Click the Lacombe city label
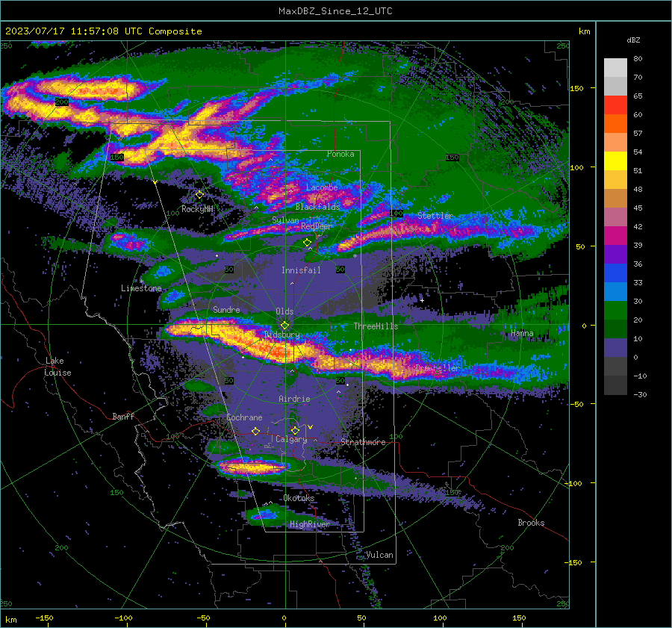Image resolution: width=672 pixels, height=628 pixels. pyautogui.click(x=322, y=187)
